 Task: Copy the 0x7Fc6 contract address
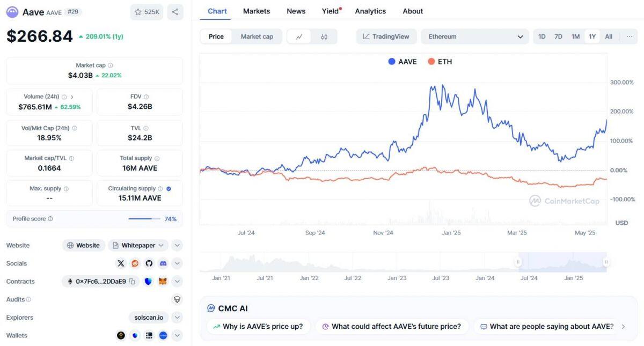[x=132, y=281]
